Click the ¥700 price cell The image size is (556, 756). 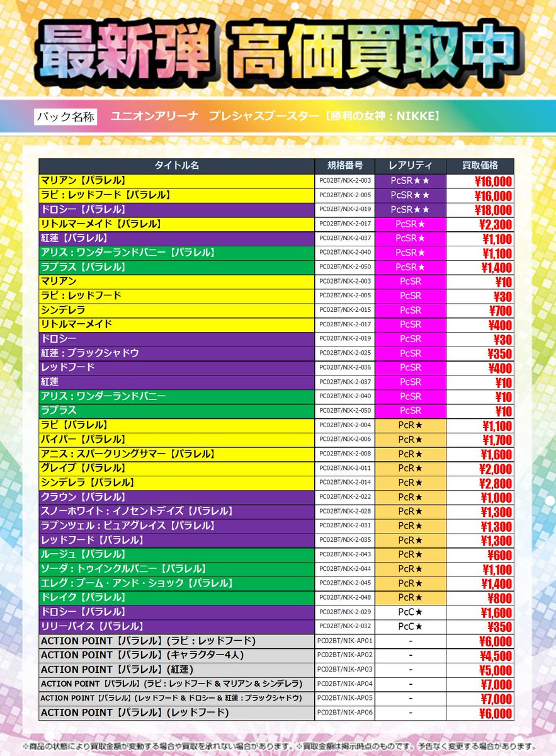(x=480, y=311)
